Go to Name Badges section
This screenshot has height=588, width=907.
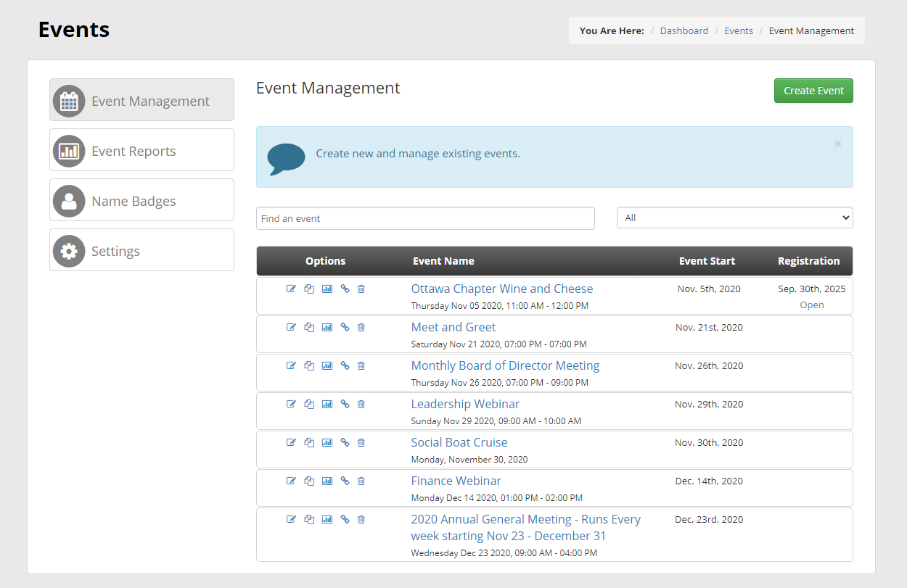[x=141, y=200]
